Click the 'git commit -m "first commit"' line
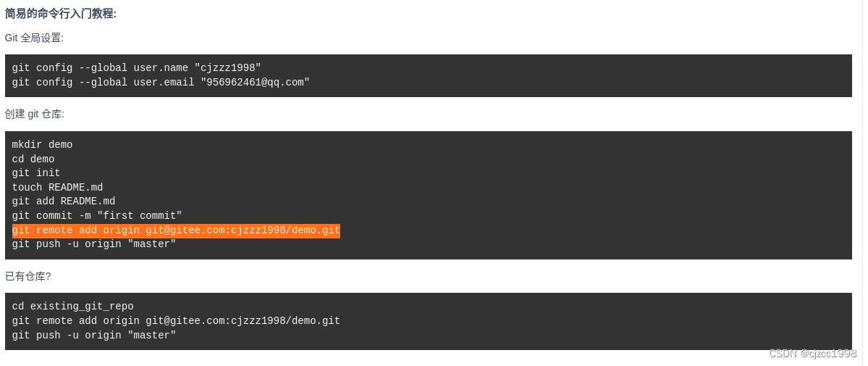The width and height of the screenshot is (868, 366). [x=97, y=216]
